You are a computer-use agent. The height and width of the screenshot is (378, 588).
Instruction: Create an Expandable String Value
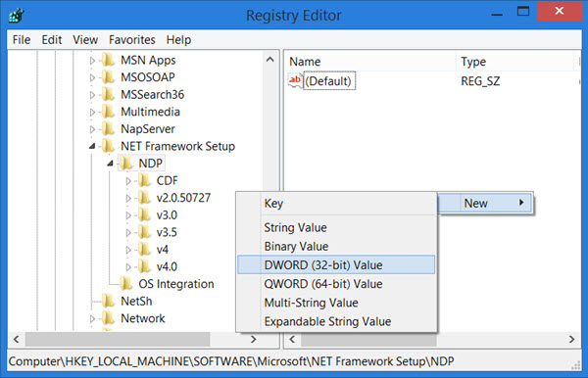pyautogui.click(x=336, y=321)
